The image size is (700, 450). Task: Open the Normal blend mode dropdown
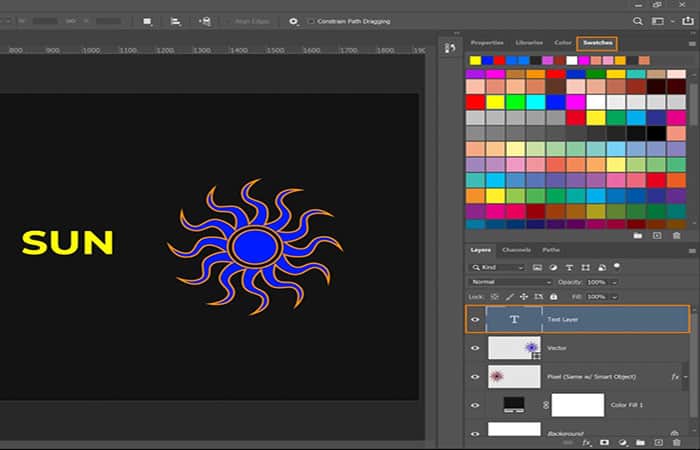pyautogui.click(x=510, y=282)
